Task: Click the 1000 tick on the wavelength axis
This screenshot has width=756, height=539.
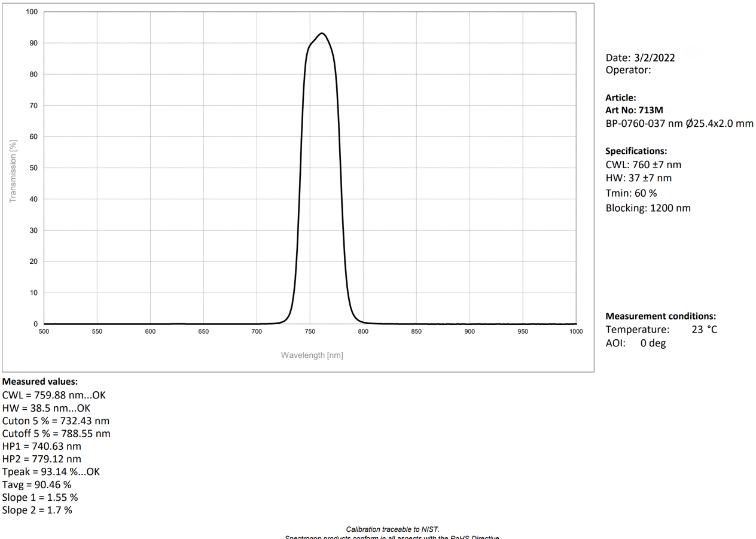Action: coord(575,331)
